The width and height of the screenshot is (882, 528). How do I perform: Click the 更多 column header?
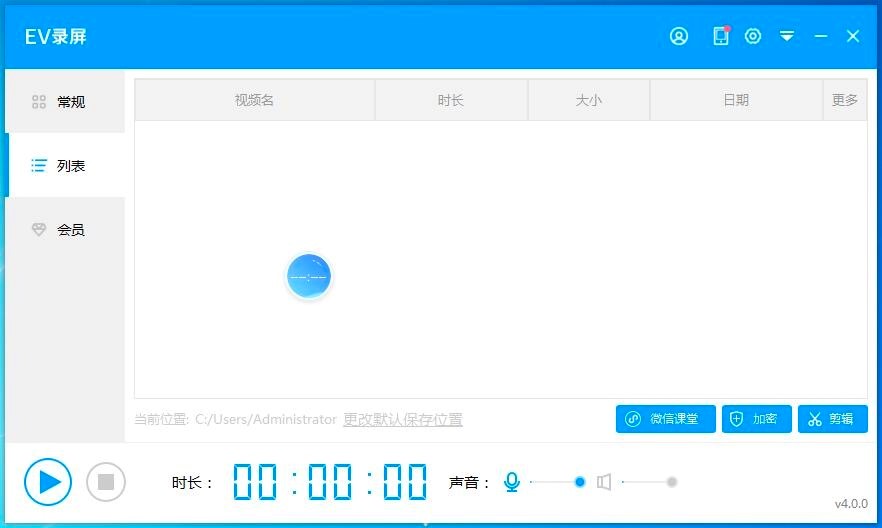(x=845, y=100)
